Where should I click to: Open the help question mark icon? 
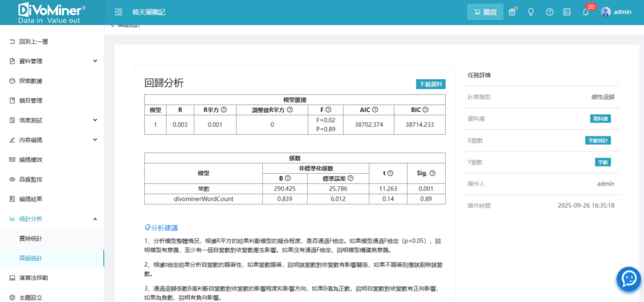(x=549, y=12)
